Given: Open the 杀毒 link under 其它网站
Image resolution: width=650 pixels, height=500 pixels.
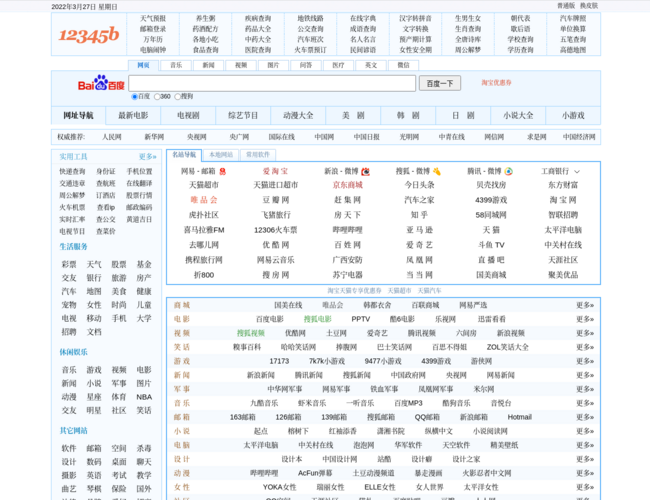Looking at the screenshot, I should point(144,449).
